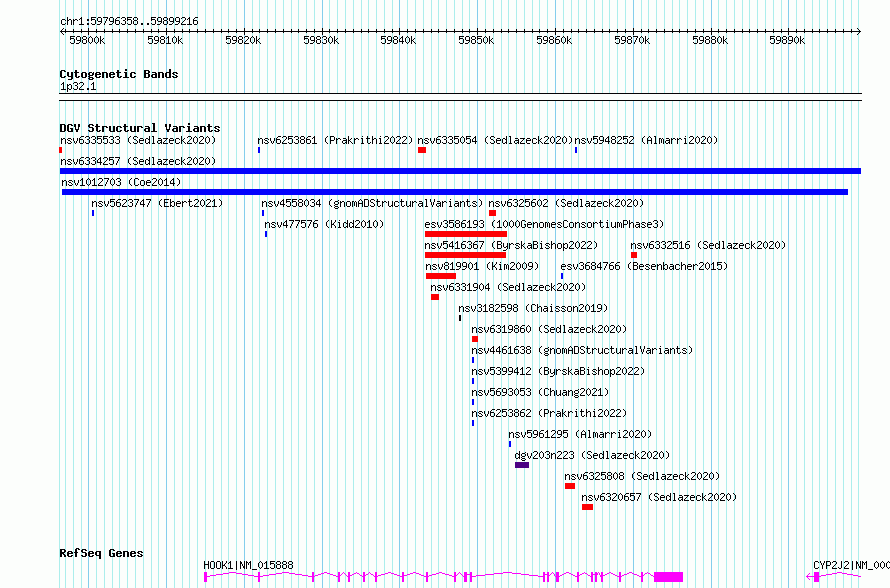
Task: Open nsv5693053 (Chuang2021) variant label
Action: tap(540, 392)
